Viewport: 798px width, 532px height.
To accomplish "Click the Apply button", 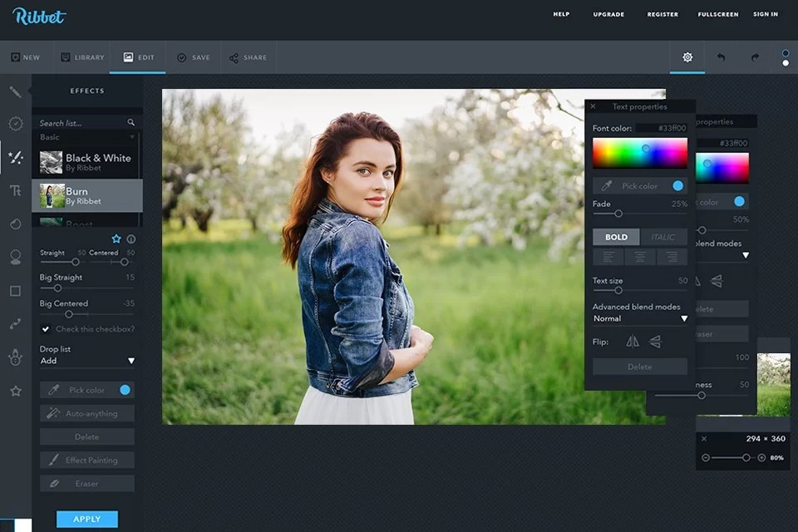I will 86,519.
